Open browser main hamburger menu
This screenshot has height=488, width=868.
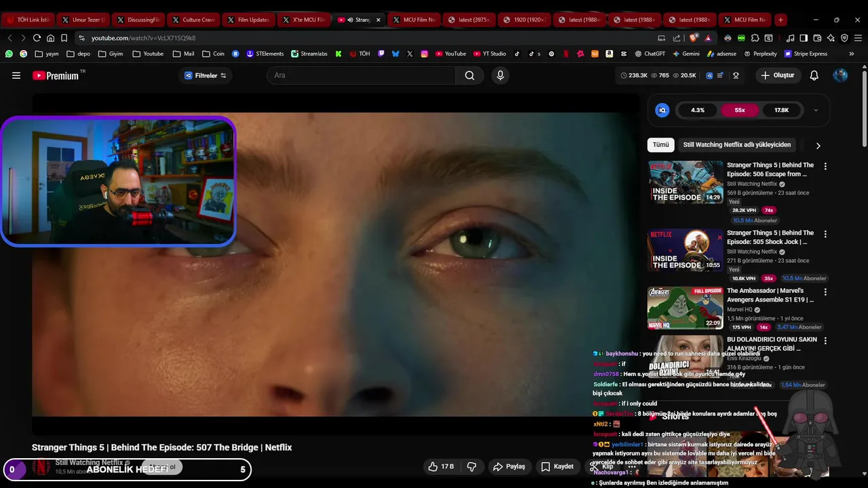[x=857, y=38]
